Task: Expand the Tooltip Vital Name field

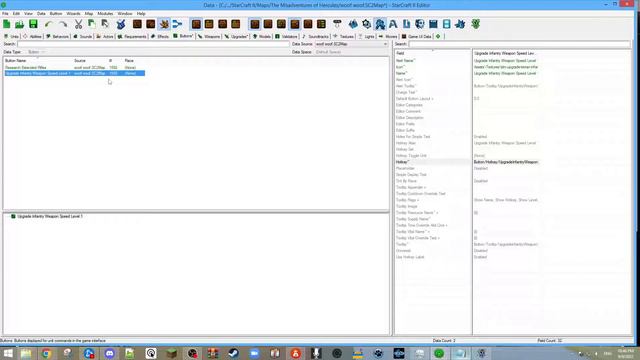Action: (x=413, y=232)
